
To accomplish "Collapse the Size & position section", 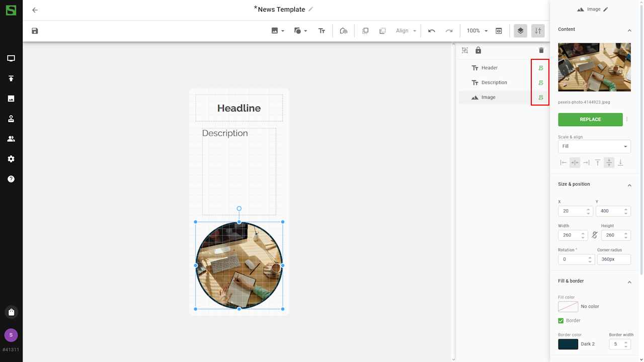I will (629, 185).
